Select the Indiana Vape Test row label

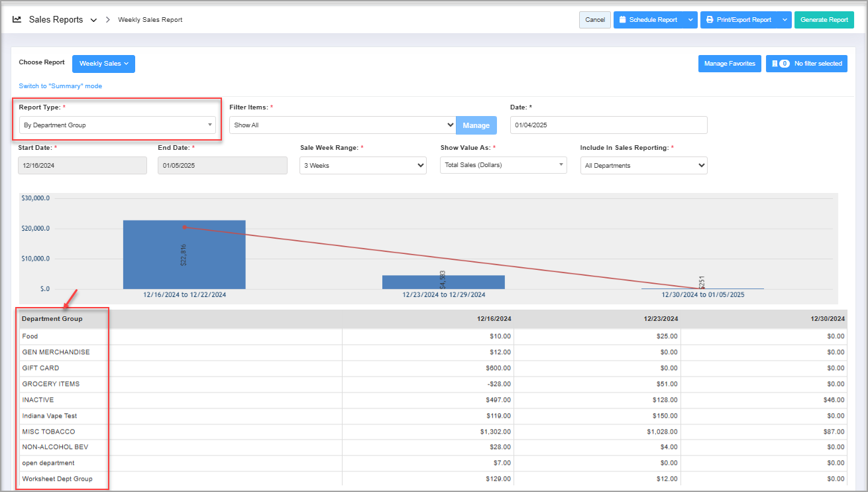50,416
